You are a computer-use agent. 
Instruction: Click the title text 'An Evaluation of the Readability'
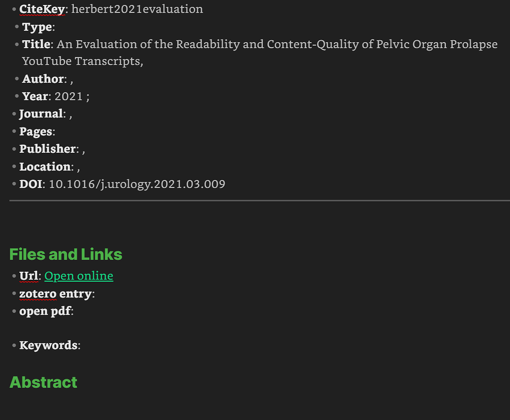(x=148, y=44)
